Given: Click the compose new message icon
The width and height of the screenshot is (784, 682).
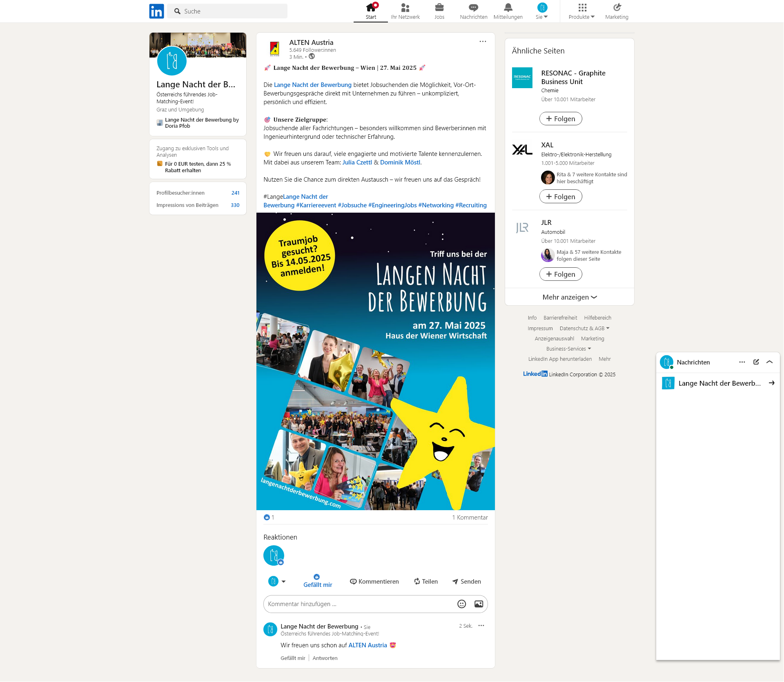Looking at the screenshot, I should [x=756, y=362].
